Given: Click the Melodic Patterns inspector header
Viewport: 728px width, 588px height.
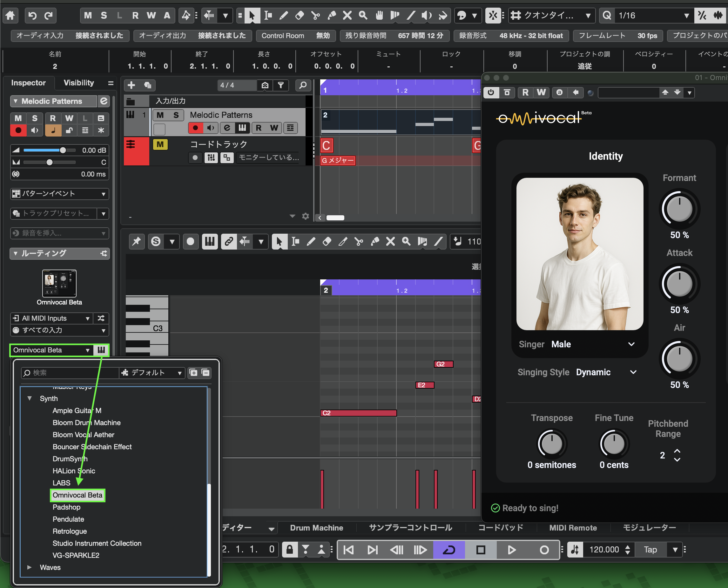Looking at the screenshot, I should click(x=54, y=101).
